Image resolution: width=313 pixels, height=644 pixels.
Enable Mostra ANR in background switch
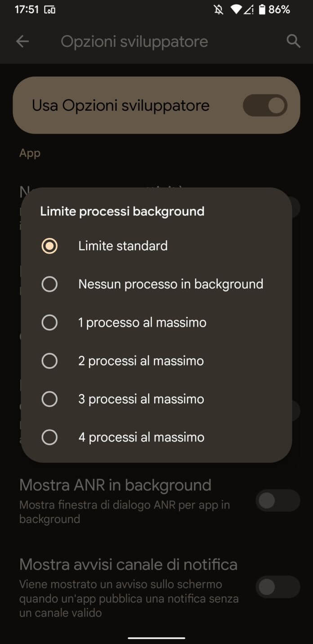(277, 501)
